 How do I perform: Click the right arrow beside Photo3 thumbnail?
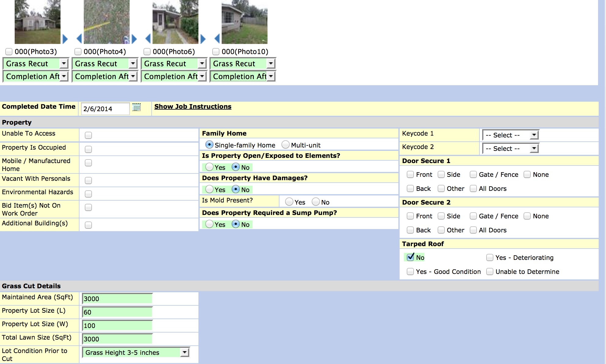[65, 39]
